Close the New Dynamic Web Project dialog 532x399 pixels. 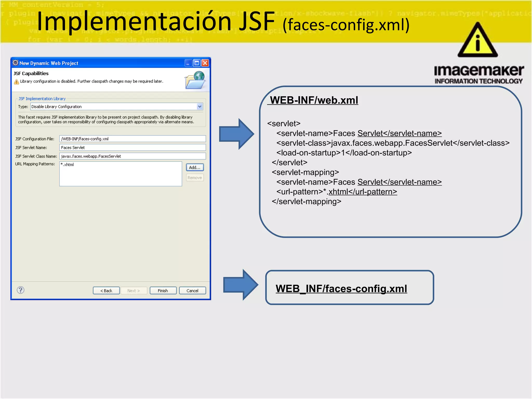pyautogui.click(x=205, y=63)
